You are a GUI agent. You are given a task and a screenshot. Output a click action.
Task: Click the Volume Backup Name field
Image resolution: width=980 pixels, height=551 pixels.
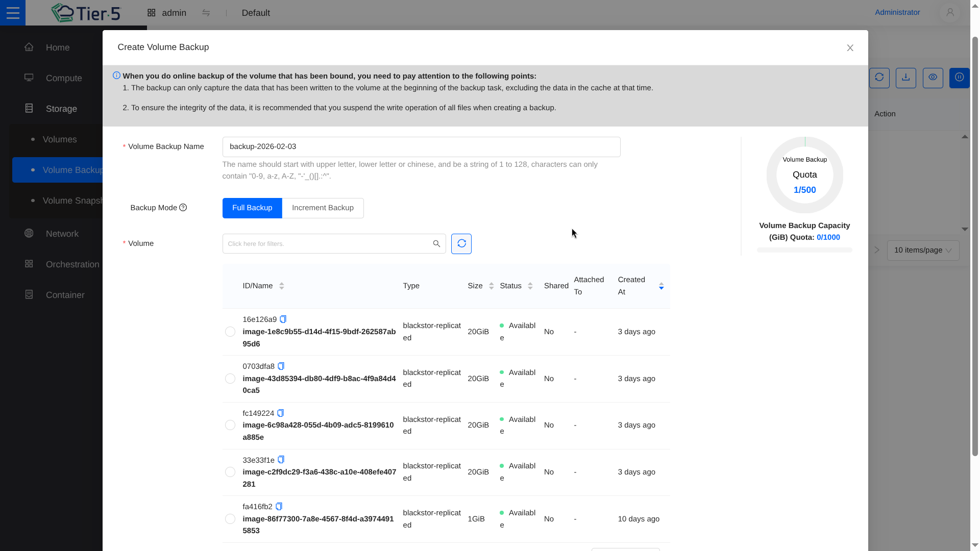click(421, 147)
